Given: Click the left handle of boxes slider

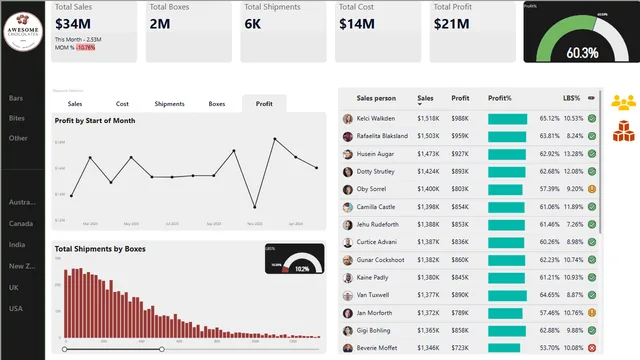Looking at the screenshot, I should click(64, 349).
